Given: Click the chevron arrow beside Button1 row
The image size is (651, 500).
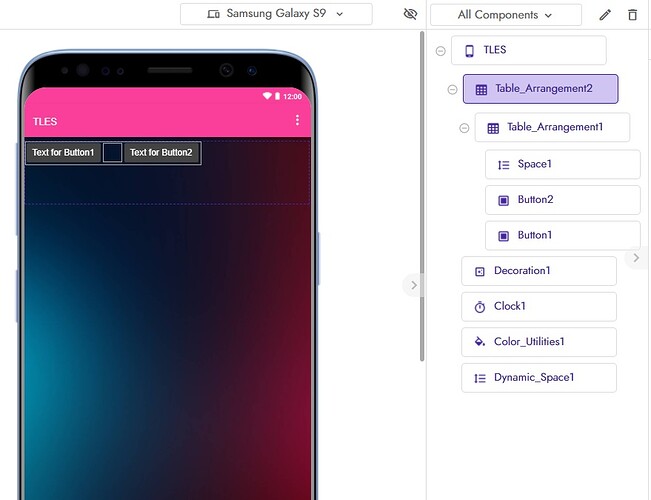Looking at the screenshot, I should pos(636,258).
